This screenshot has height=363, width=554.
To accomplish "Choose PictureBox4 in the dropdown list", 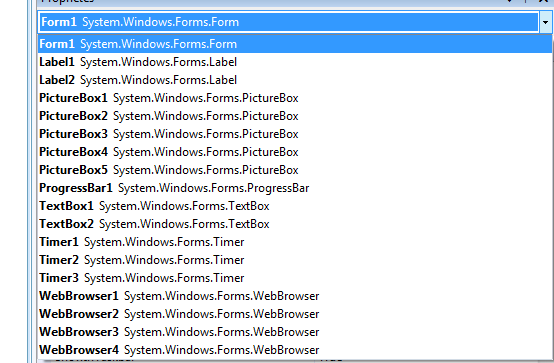I will [295, 152].
